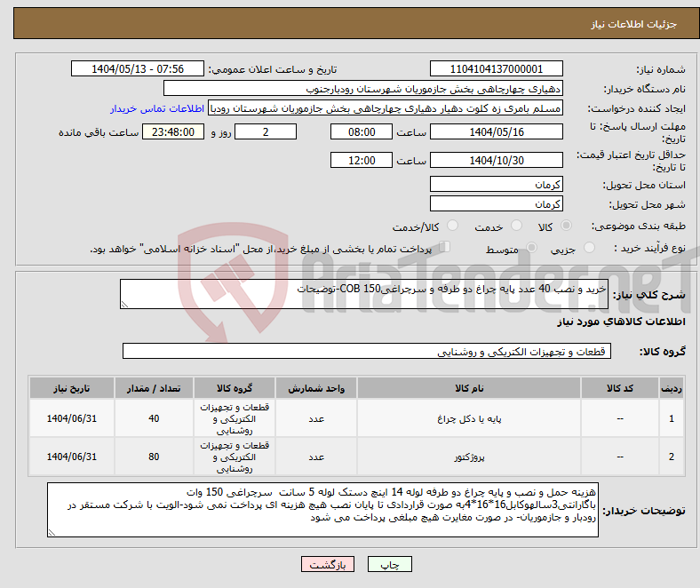Click the response deadline time 08:00
This screenshot has height=588, width=700.
362,131
